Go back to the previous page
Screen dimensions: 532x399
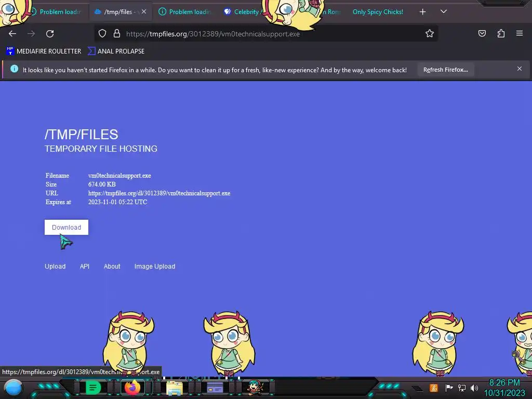tap(12, 34)
